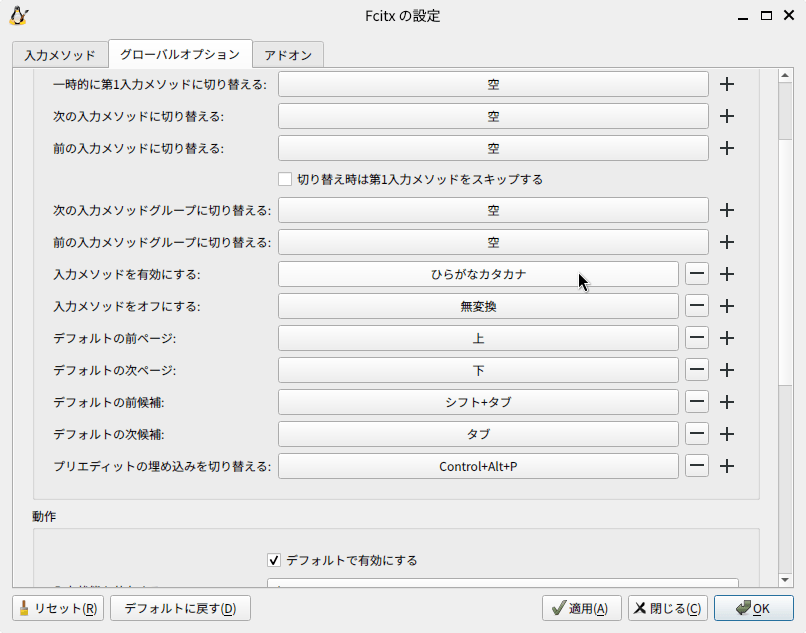
Task: Click 閉じる(C) button
Action: pos(668,608)
